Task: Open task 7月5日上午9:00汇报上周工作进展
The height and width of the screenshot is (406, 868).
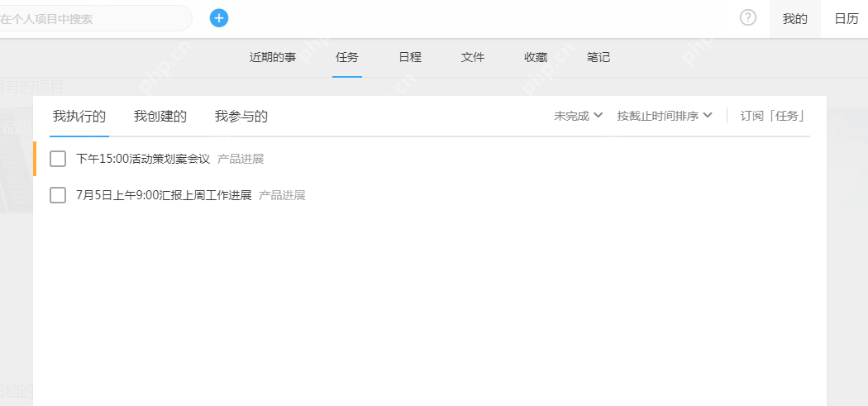Action: coord(164,195)
